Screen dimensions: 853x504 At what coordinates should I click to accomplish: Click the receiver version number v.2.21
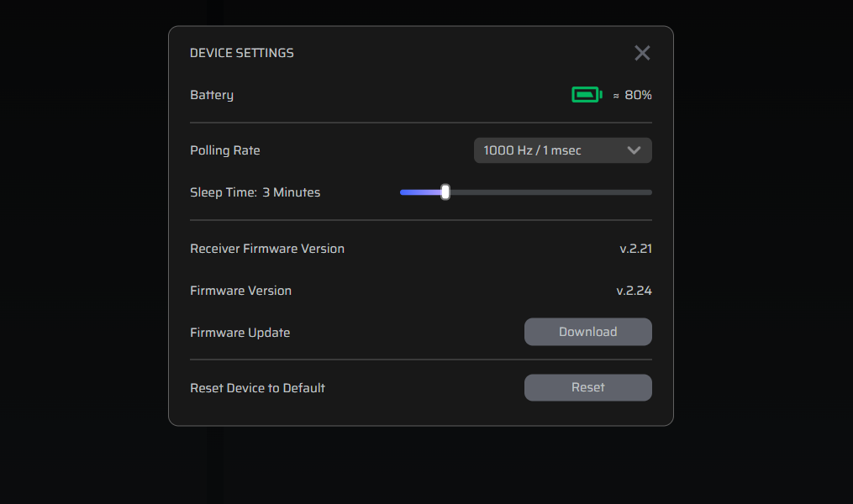635,249
